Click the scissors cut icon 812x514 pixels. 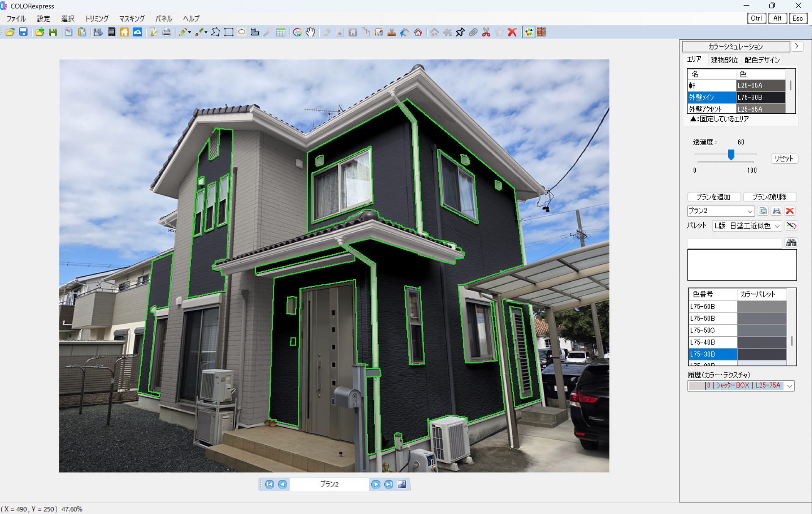[486, 32]
